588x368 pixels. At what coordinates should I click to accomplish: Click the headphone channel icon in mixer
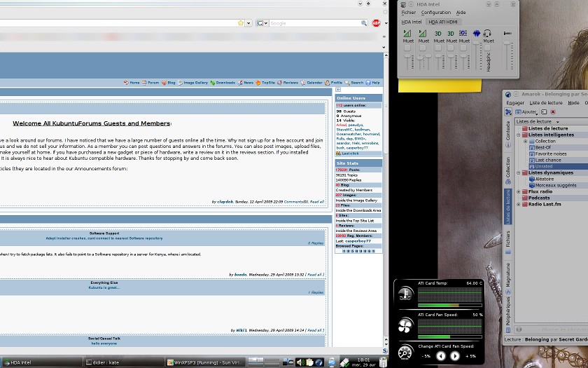488,33
